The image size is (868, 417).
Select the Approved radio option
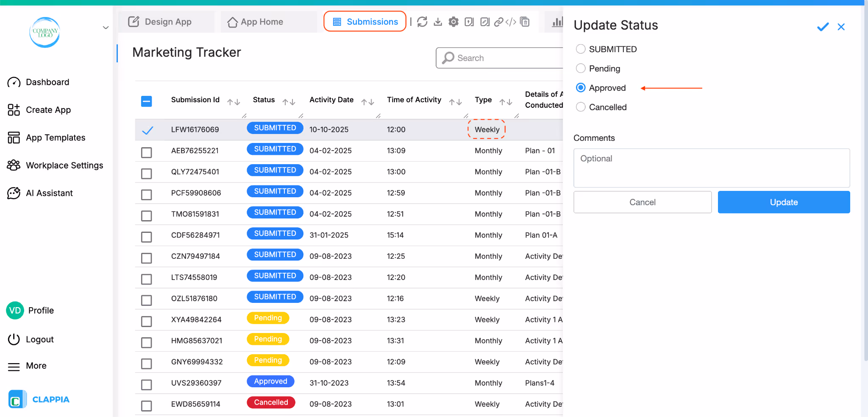tap(581, 88)
